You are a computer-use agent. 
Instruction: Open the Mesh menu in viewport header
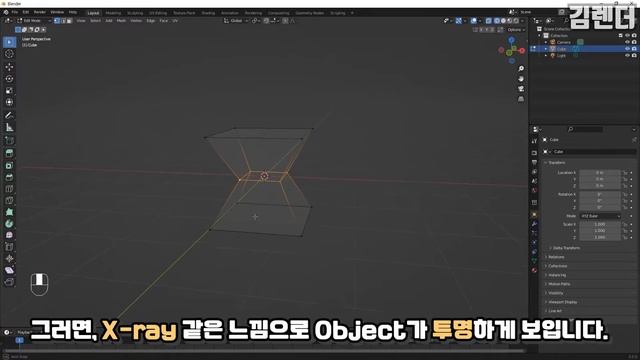pyautogui.click(x=121, y=20)
